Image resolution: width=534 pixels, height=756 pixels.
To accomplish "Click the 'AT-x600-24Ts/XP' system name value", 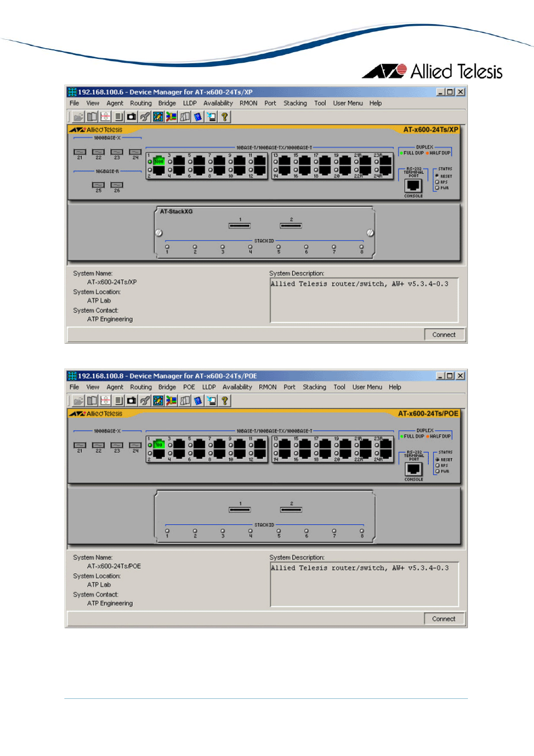I will [112, 282].
